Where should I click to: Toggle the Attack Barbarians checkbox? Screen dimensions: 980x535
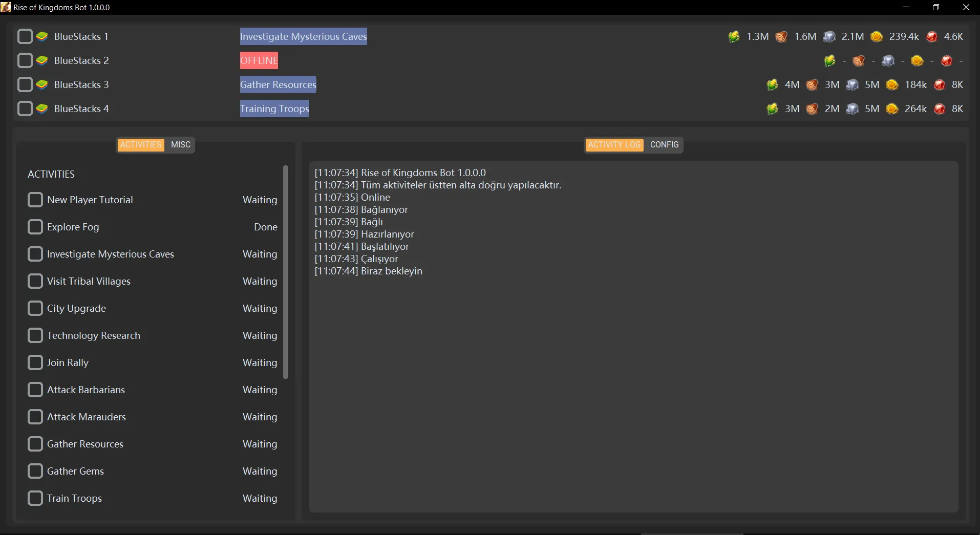point(35,390)
